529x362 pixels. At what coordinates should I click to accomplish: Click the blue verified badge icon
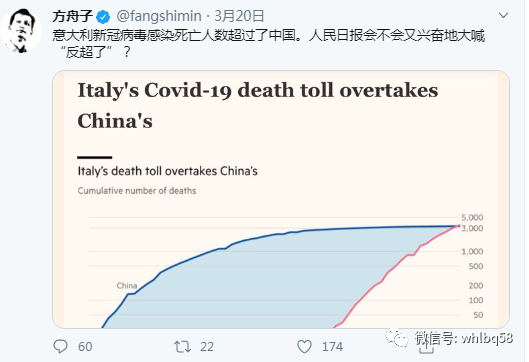point(103,17)
